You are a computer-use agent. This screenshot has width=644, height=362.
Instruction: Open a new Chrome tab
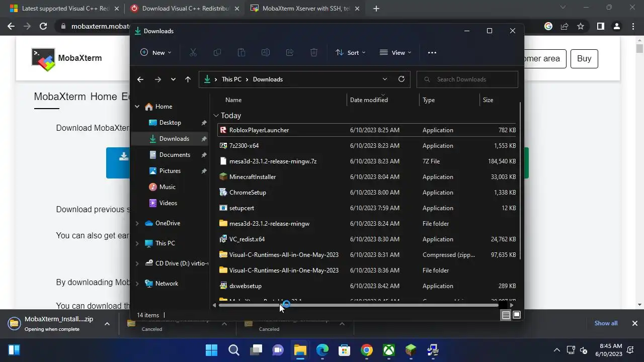tap(376, 9)
